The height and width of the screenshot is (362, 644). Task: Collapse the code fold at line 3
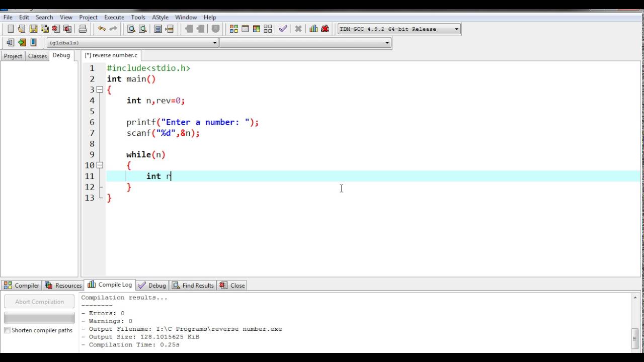point(100,89)
